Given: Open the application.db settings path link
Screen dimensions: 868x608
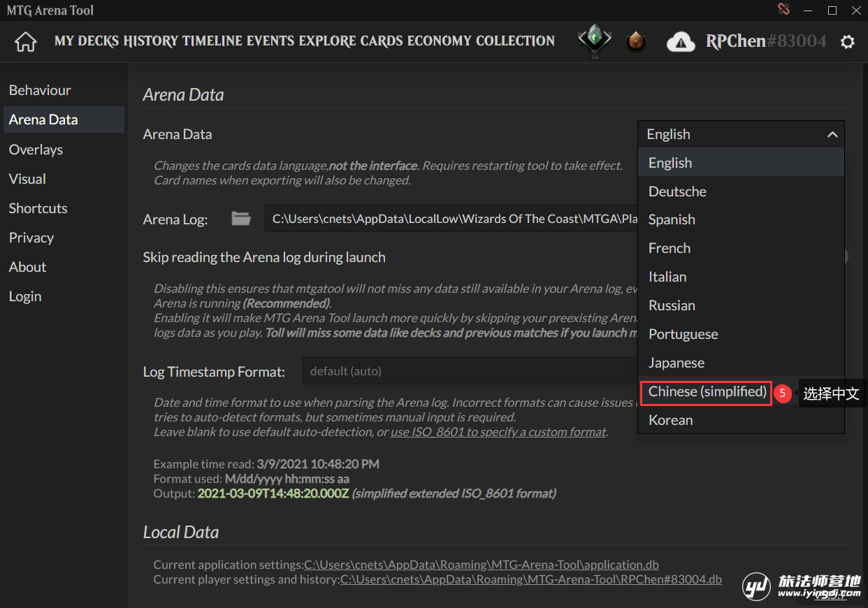Looking at the screenshot, I should coord(482,565).
